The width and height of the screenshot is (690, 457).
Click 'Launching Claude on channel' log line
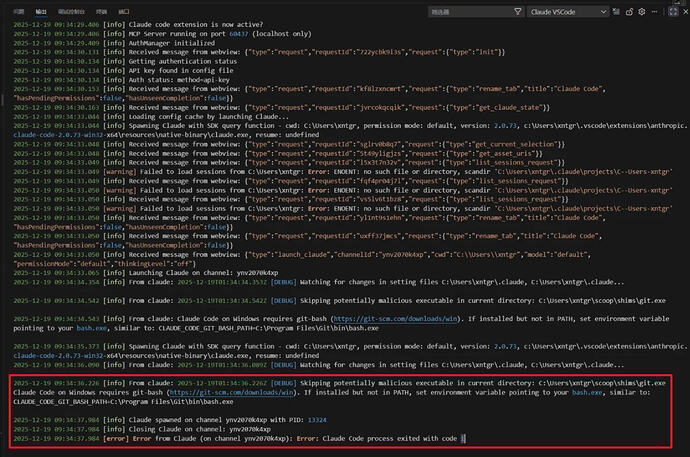[x=203, y=273]
